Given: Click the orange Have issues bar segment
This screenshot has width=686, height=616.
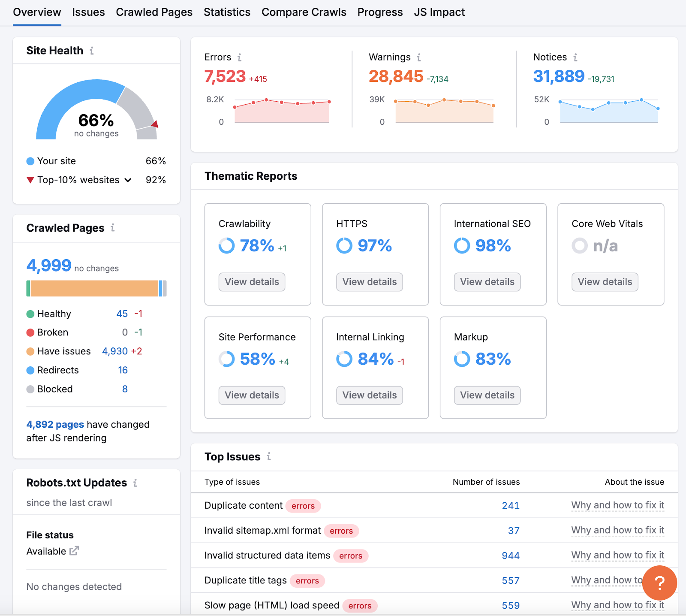Looking at the screenshot, I should (94, 288).
